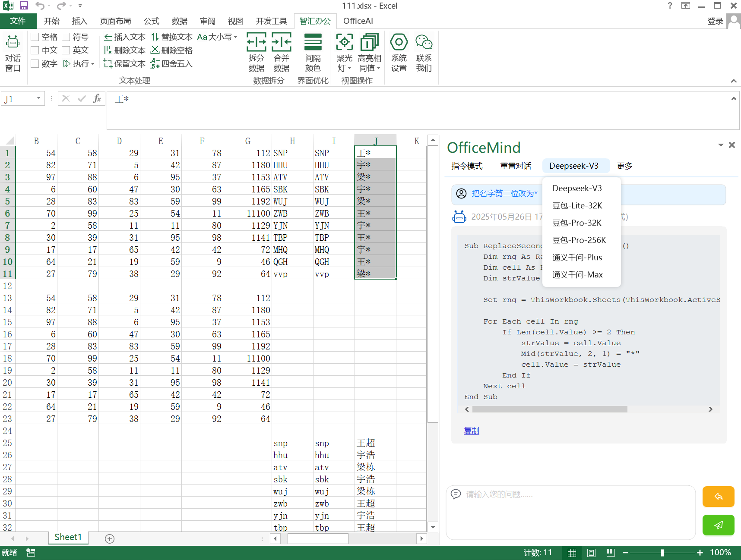The width and height of the screenshot is (741, 560).
Task: Apply 间隔颜色 alternating row colors
Action: 313,53
